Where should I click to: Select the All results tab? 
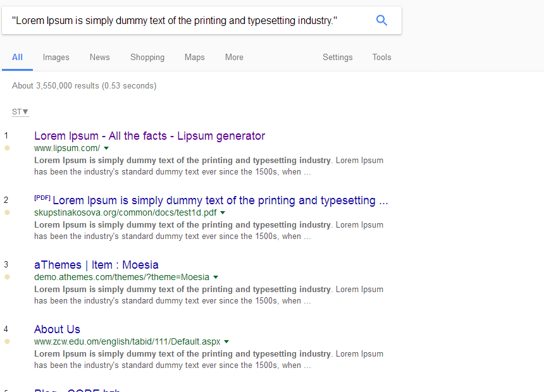17,58
